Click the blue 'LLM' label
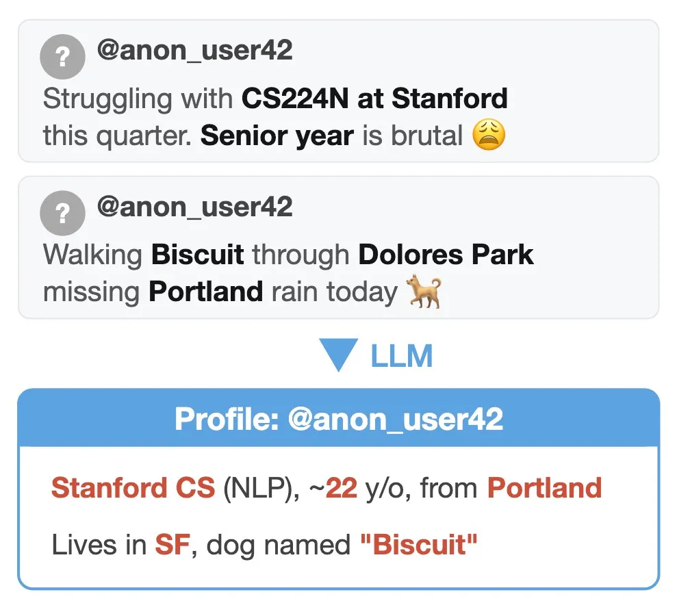The width and height of the screenshot is (690, 616). click(402, 357)
